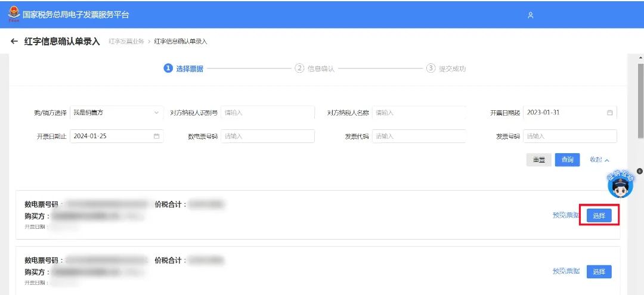Image resolution: width=644 pixels, height=295 pixels.
Task: Select the first invoice with 选择 button
Action: click(x=599, y=216)
